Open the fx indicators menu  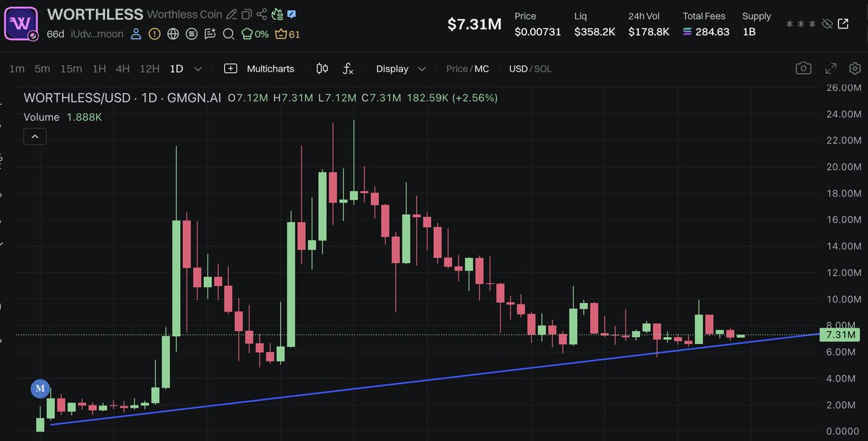[348, 69]
